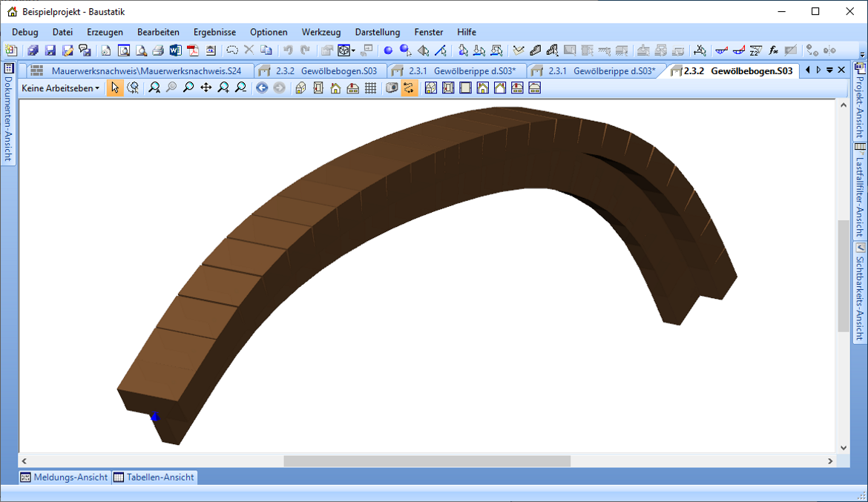
Task: Open the Keine Arbeitsebene dropdown
Action: [61, 88]
